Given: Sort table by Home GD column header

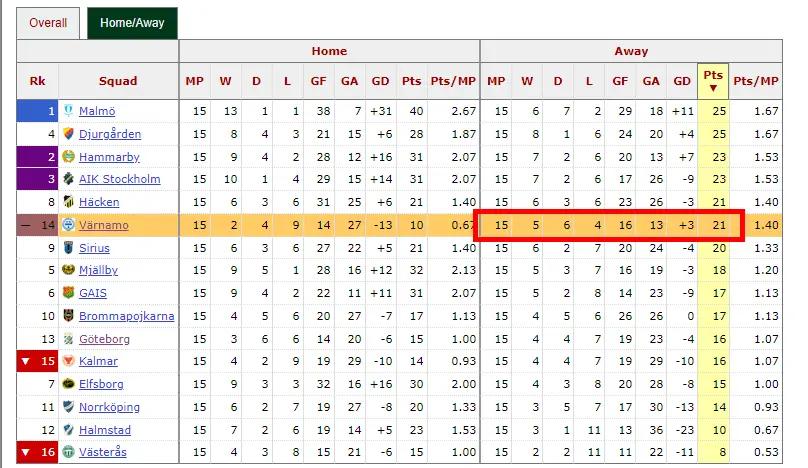Looking at the screenshot, I should coord(380,81).
